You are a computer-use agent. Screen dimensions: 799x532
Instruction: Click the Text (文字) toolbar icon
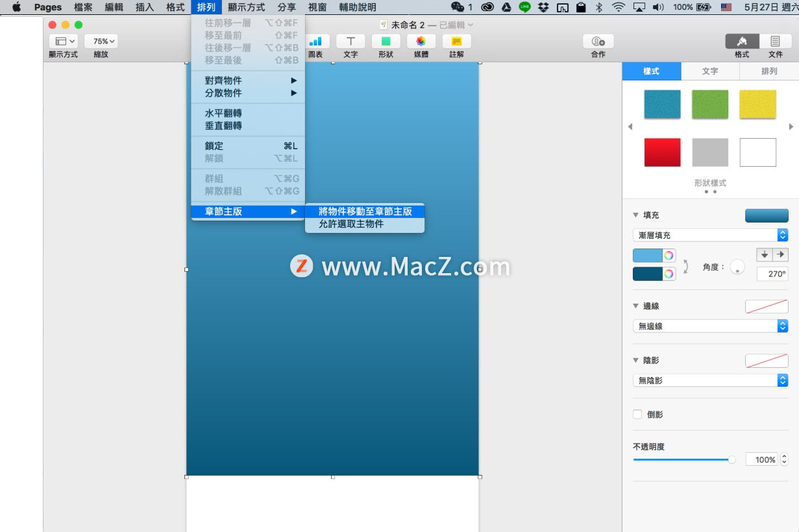[350, 42]
